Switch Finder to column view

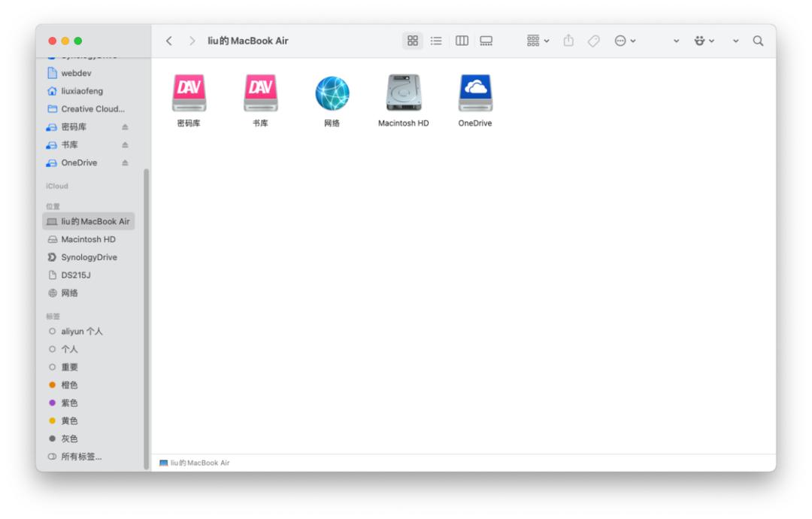point(462,41)
